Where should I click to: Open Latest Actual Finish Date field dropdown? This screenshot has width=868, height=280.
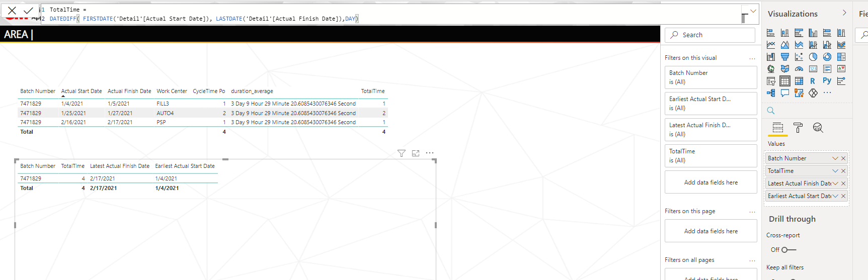(x=835, y=183)
